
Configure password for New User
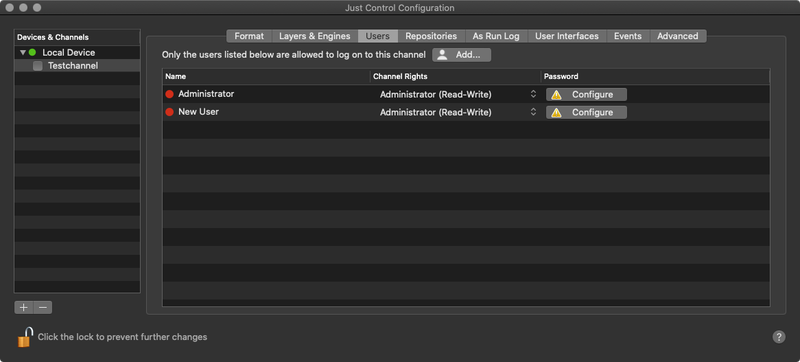tap(586, 113)
